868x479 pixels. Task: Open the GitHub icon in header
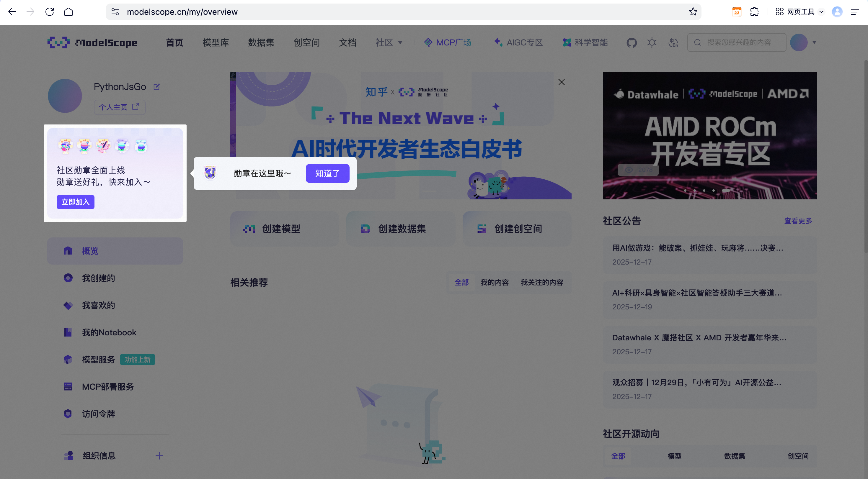[632, 43]
